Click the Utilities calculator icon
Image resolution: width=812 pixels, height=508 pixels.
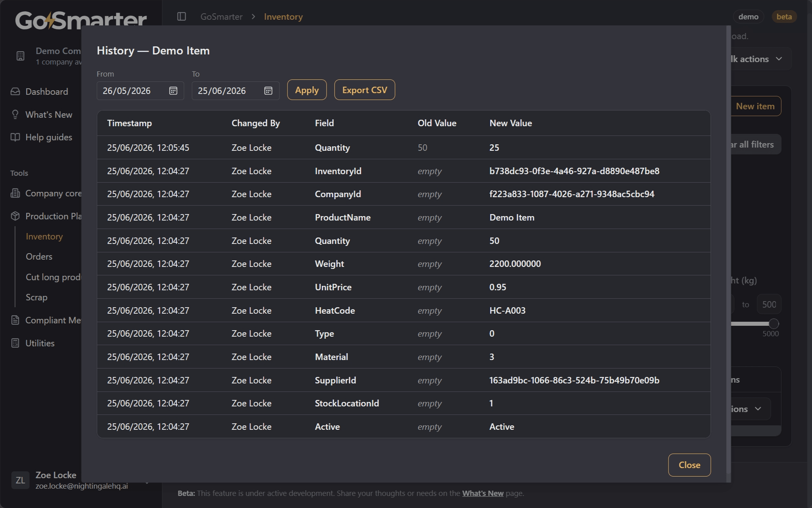click(x=15, y=343)
